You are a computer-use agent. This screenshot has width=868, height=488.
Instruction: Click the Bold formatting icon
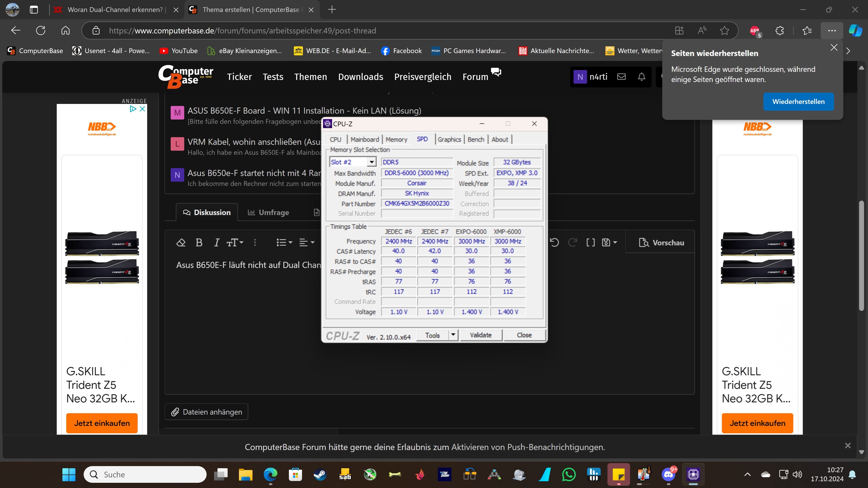199,242
